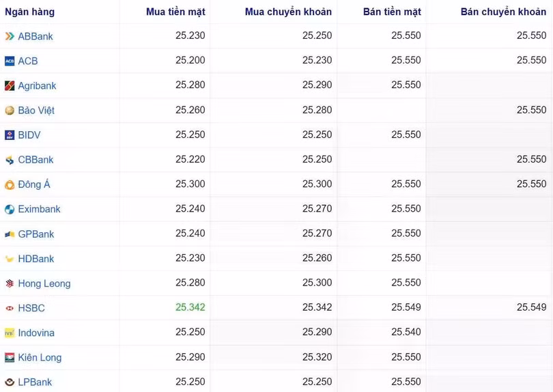Click the Kiên Long logo icon
The height and width of the screenshot is (392, 553).
coord(10,357)
